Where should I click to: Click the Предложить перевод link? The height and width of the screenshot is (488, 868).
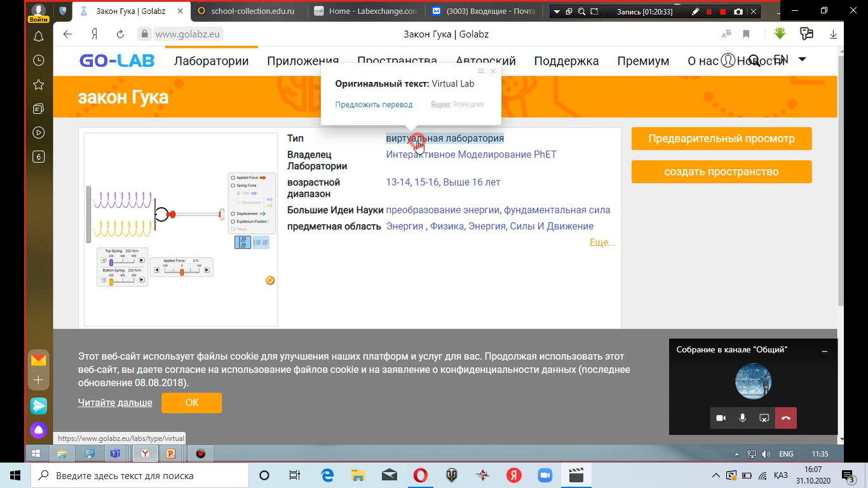374,105
